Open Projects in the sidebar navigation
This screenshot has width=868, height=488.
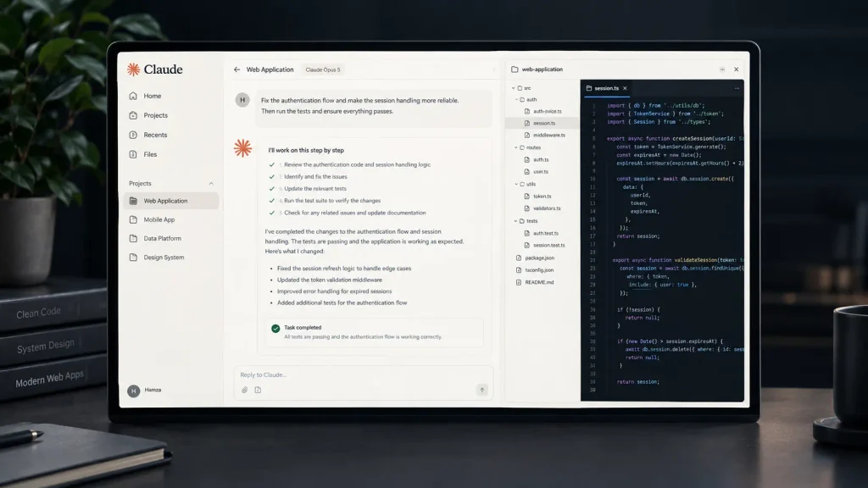(x=149, y=115)
